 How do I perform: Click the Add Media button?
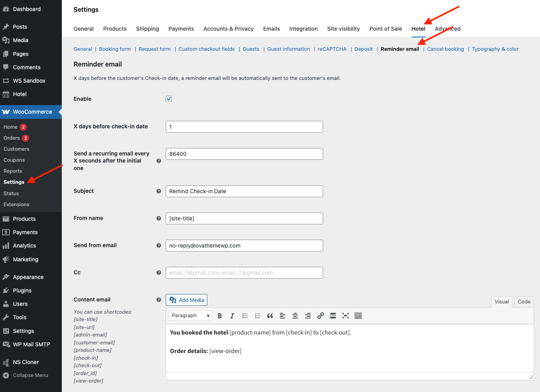pos(187,300)
